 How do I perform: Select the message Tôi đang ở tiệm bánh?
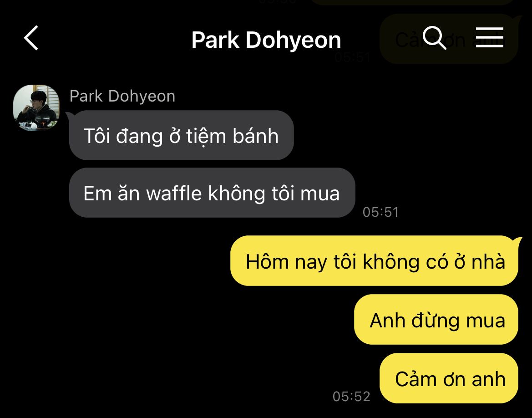pyautogui.click(x=181, y=135)
